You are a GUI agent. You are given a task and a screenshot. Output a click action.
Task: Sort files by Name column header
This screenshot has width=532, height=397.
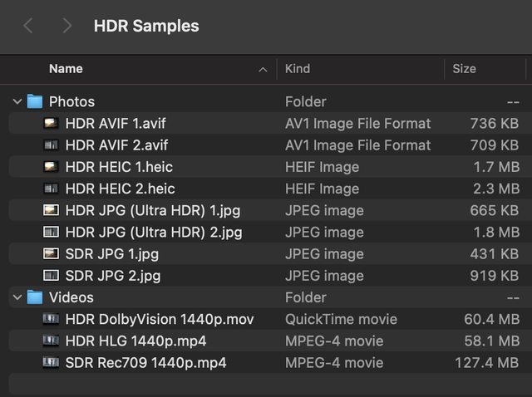point(66,69)
